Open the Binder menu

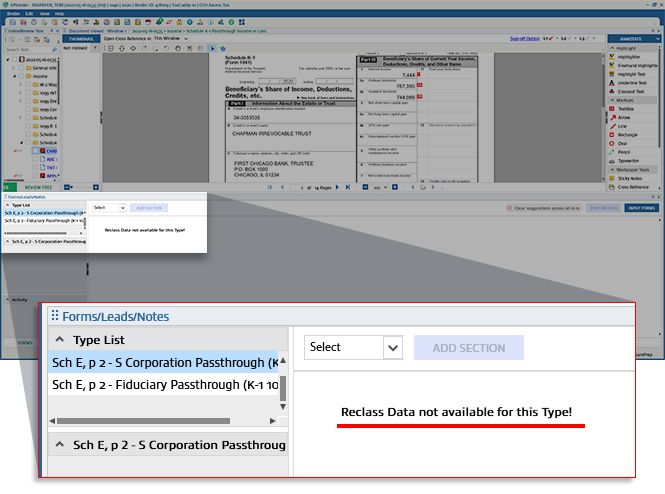[9, 14]
